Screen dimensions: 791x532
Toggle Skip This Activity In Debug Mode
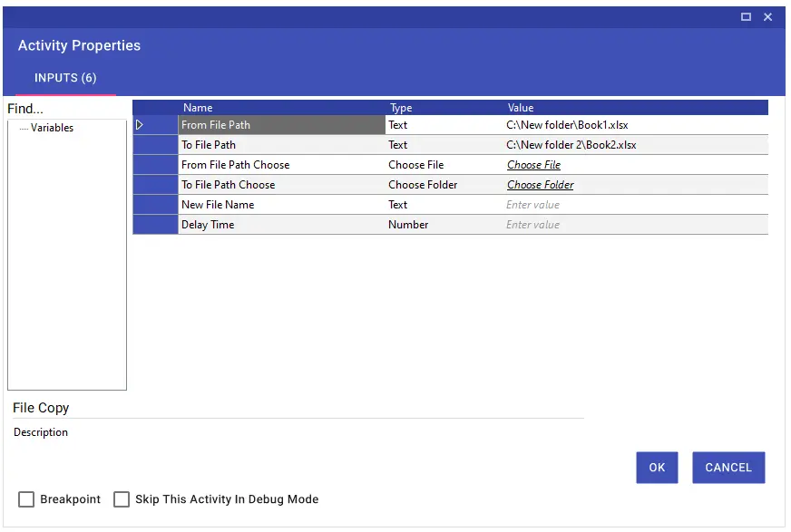[x=121, y=499]
